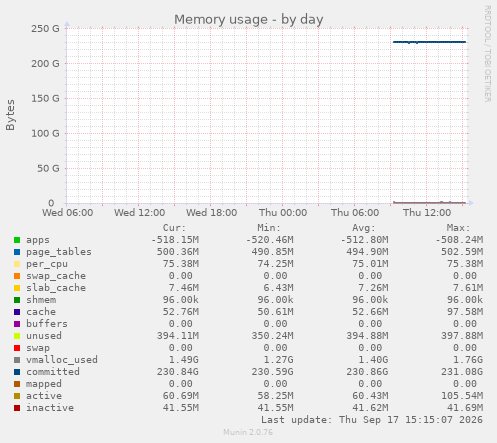Click the Munin 2.0.76 version text
Screen dimensions: 497x443
click(248, 433)
